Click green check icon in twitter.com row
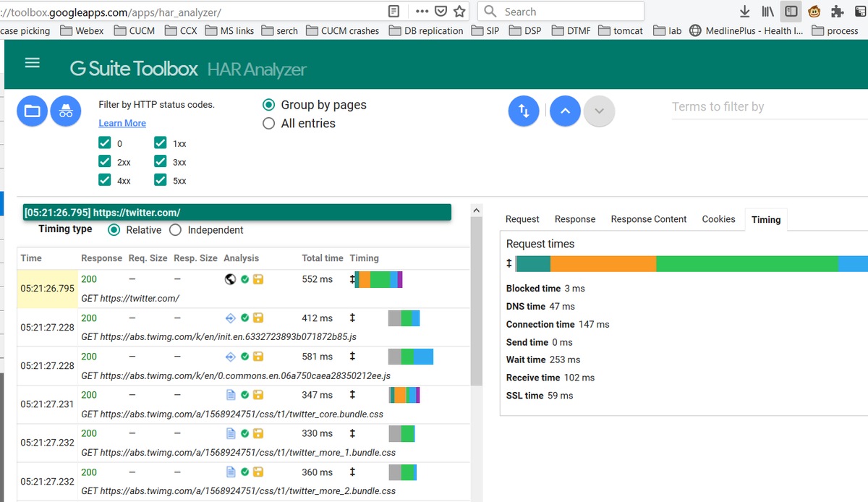Image resolution: width=868 pixels, height=502 pixels. [x=245, y=279]
